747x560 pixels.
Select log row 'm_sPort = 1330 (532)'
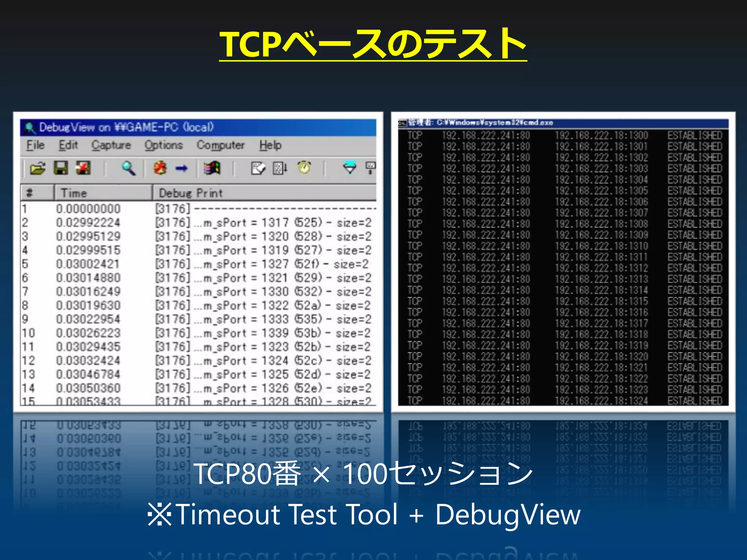coord(198,292)
